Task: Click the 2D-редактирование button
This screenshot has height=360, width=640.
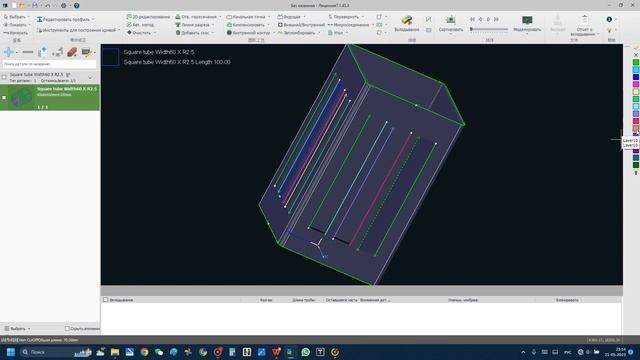Action: (148, 17)
